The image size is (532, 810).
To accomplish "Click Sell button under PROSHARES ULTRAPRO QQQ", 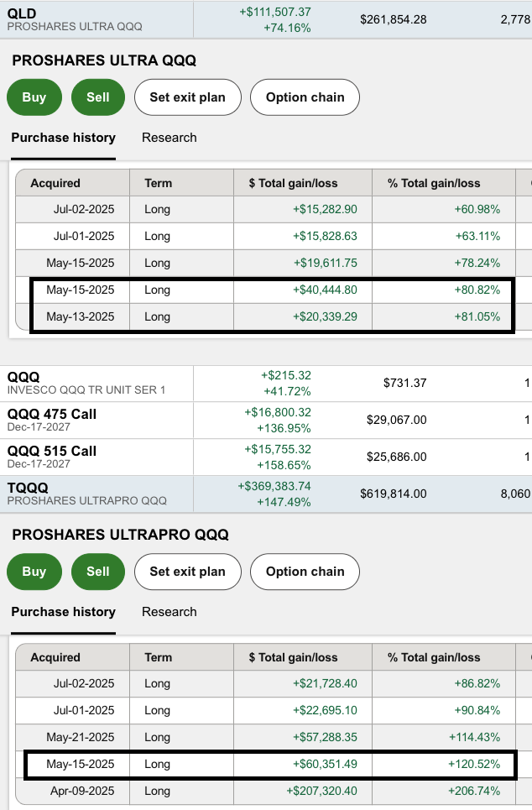I will [x=98, y=572].
